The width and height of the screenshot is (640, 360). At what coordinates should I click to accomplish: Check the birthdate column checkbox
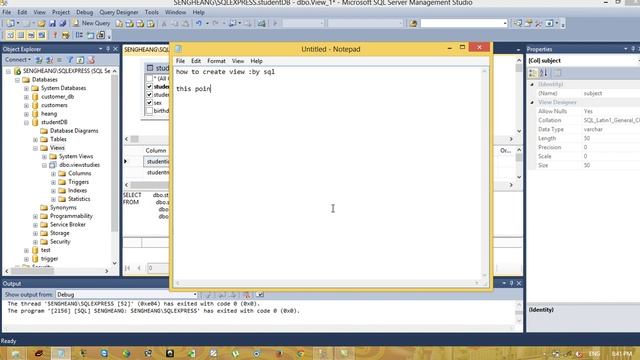(149, 111)
